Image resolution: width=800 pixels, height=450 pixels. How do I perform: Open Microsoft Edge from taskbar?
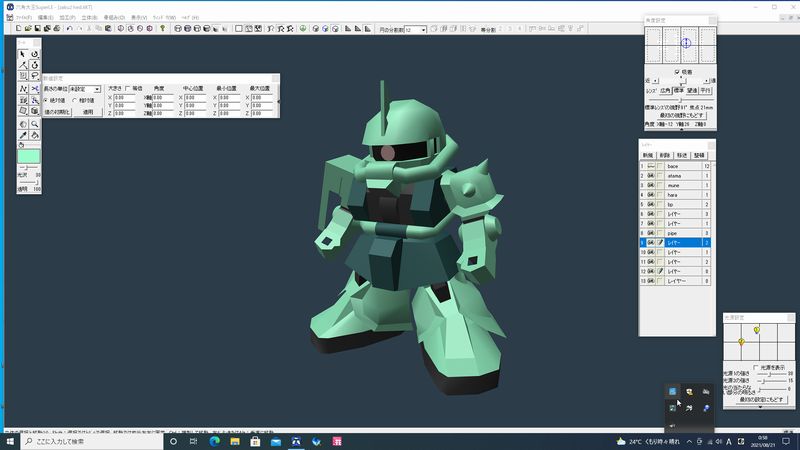pos(214,441)
